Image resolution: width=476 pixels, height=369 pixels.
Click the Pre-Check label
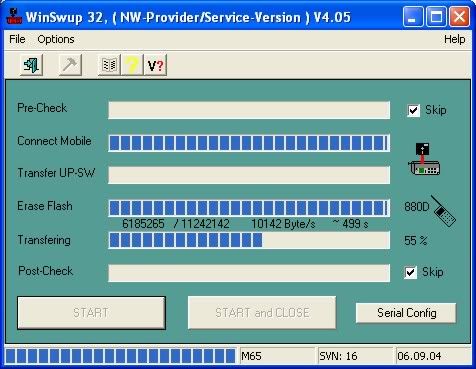42,108
